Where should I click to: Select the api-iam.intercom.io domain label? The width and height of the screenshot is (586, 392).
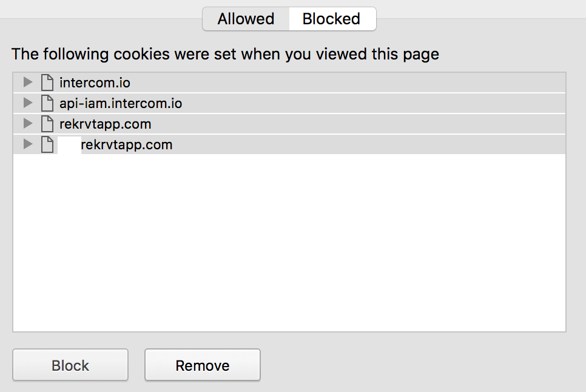(x=121, y=103)
